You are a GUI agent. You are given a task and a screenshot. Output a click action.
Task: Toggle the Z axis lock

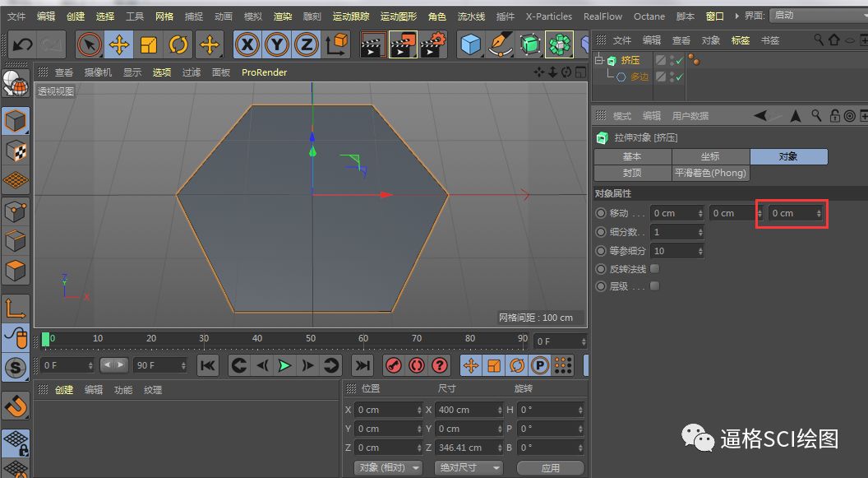(x=306, y=44)
